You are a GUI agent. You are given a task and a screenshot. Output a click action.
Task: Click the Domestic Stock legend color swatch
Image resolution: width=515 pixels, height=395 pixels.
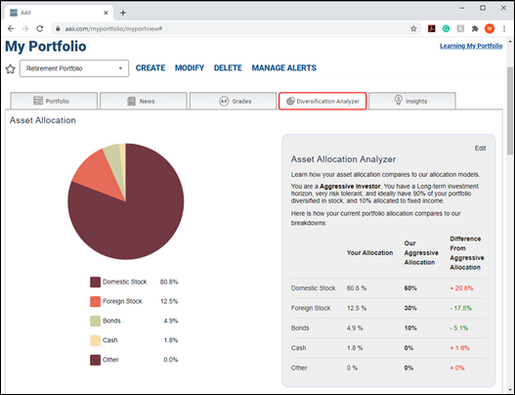point(95,282)
